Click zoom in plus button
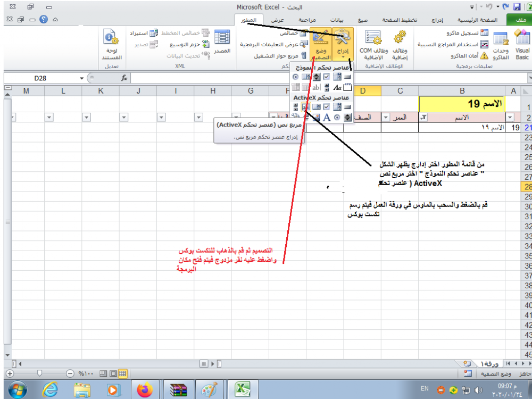 coord(10,373)
